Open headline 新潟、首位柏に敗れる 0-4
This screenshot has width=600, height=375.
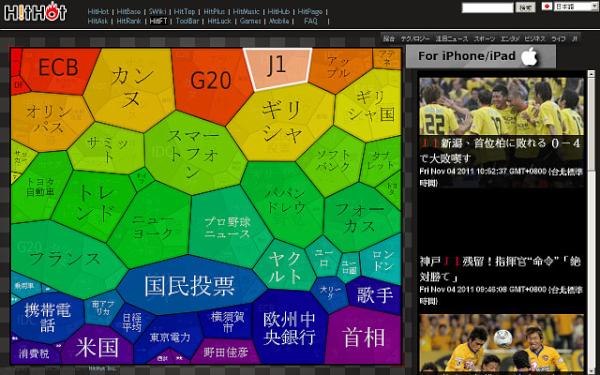pyautogui.click(x=501, y=150)
